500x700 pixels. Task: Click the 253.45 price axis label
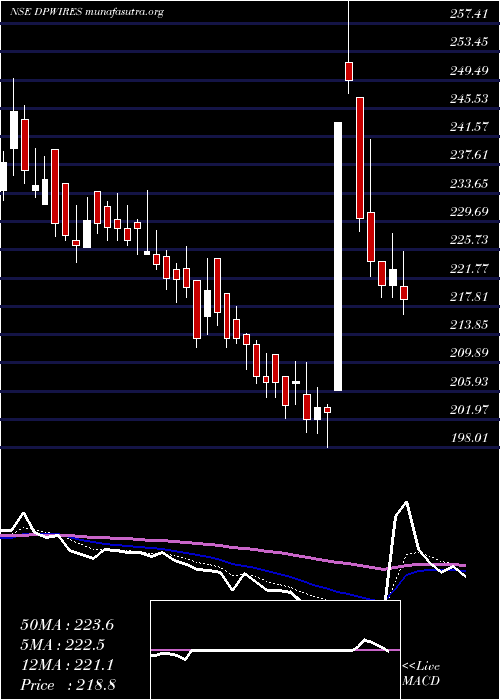point(469,42)
